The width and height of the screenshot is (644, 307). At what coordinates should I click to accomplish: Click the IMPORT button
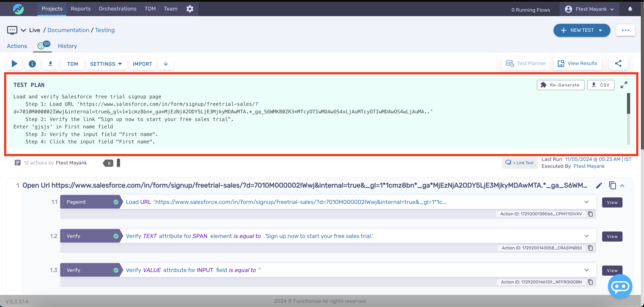(x=142, y=64)
